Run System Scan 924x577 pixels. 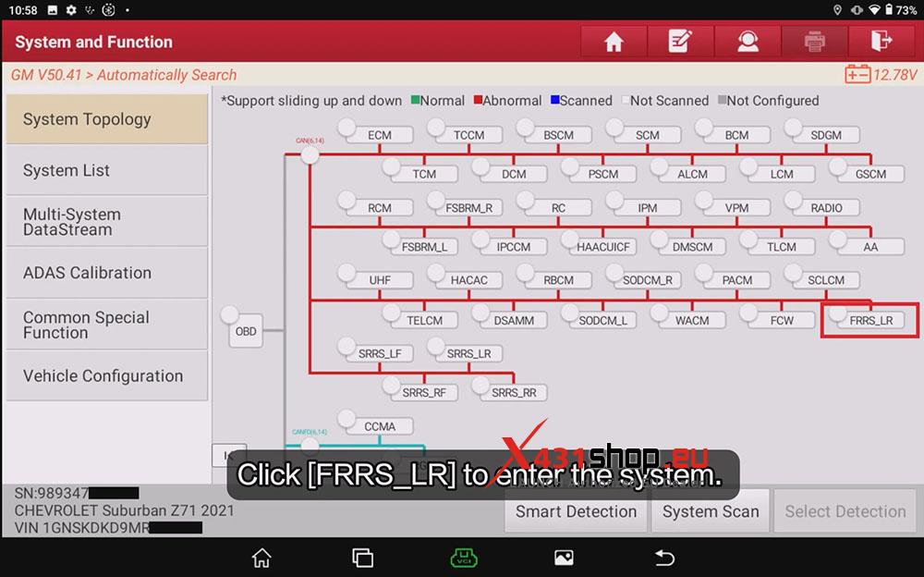[x=711, y=511]
